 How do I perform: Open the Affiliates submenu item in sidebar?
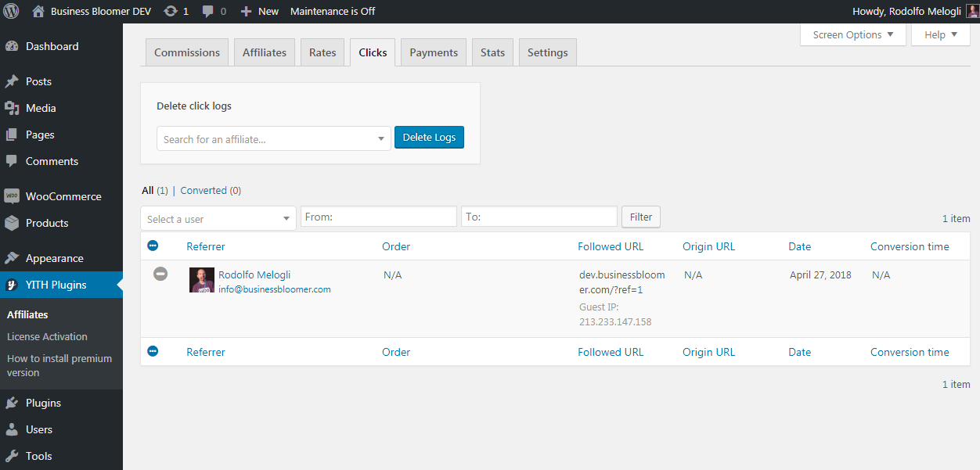click(27, 314)
